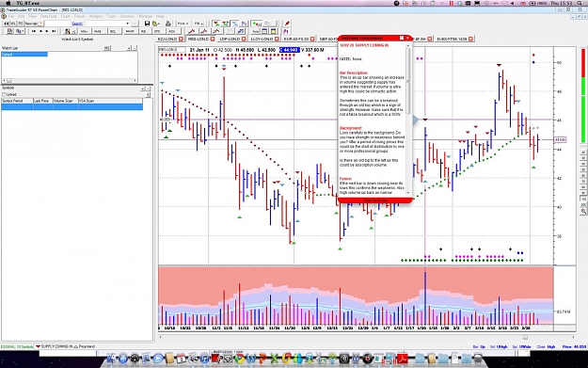Viewport: 588px width, 368px height.
Task: Switch to the LDP-LON.D chart tab
Action: click(x=230, y=39)
